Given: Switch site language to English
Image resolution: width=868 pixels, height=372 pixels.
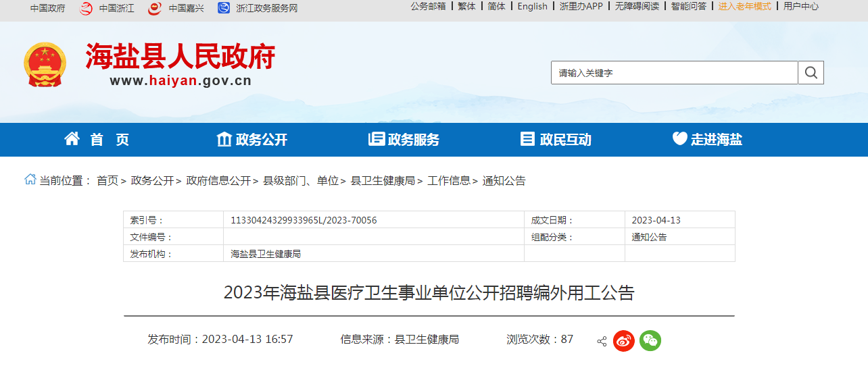Looking at the screenshot, I should pyautogui.click(x=533, y=6).
